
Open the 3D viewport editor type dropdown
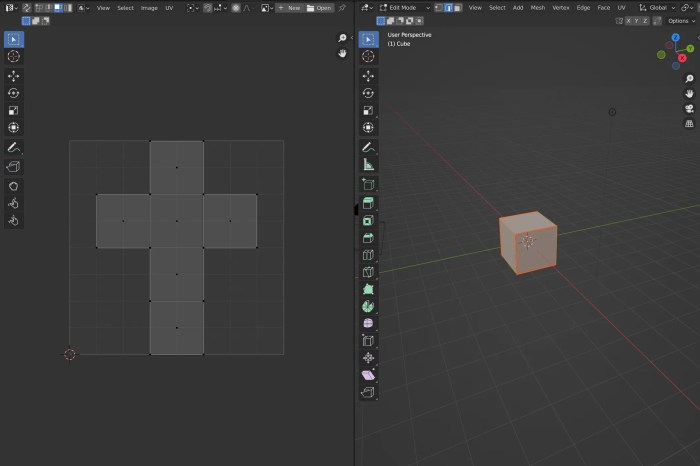pyautogui.click(x=367, y=8)
